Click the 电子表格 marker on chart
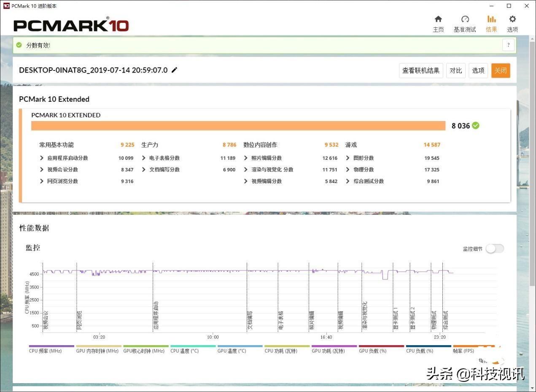This screenshot has height=392, width=536. 281,320
